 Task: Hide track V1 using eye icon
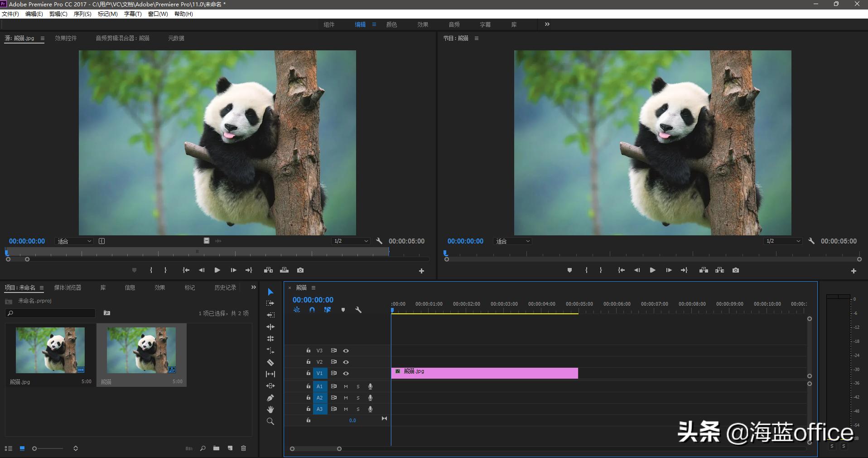(346, 374)
